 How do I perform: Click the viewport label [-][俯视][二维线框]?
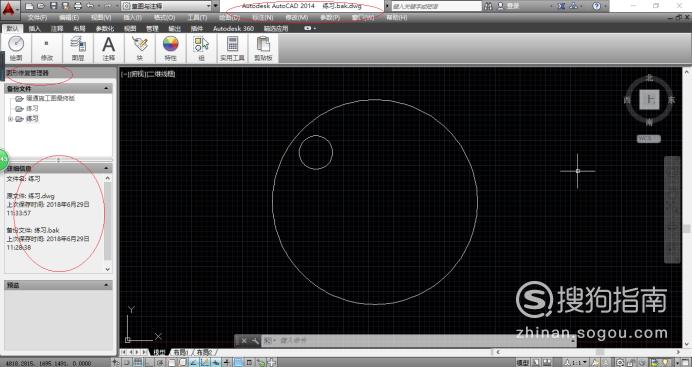pyautogui.click(x=148, y=74)
